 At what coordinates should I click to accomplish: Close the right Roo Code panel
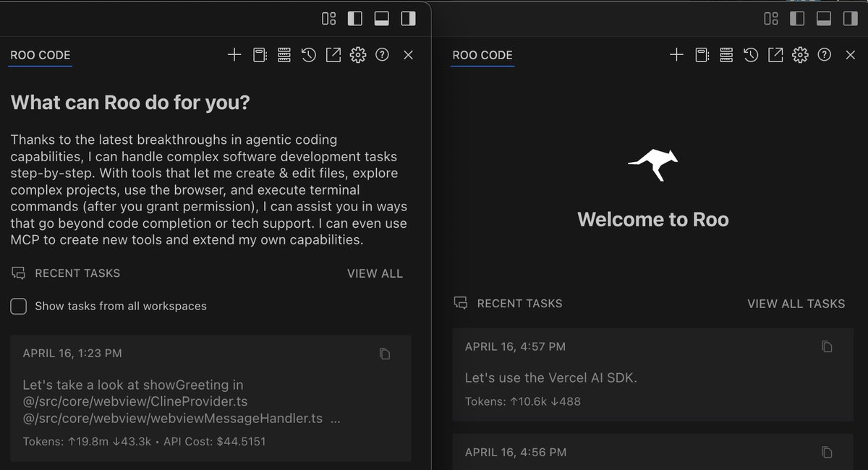[x=851, y=55]
